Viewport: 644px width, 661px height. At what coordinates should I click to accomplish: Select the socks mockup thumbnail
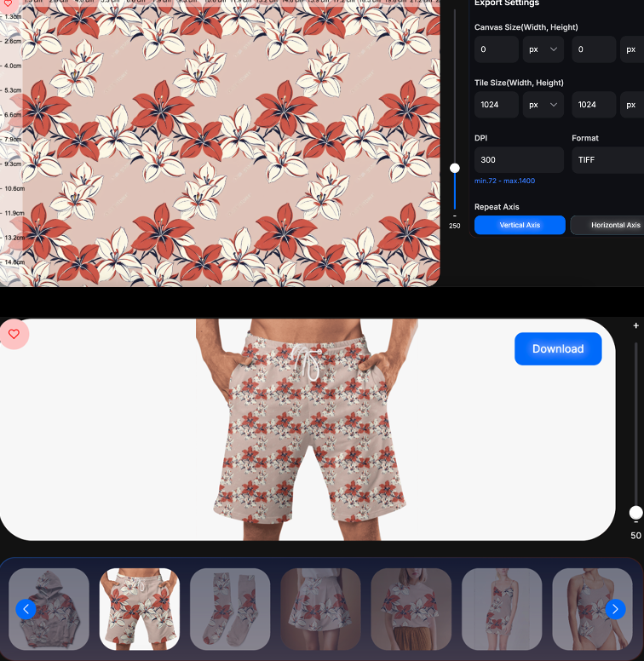pos(230,608)
